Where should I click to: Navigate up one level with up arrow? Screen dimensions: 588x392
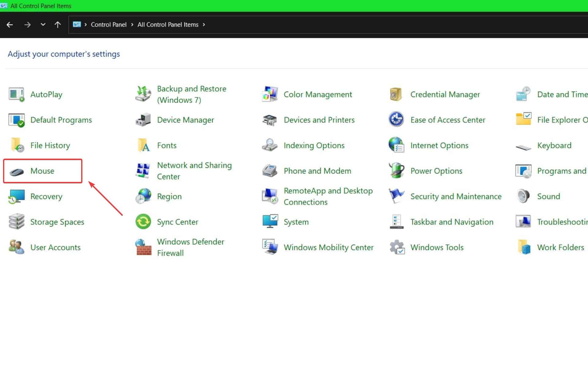[58, 24]
